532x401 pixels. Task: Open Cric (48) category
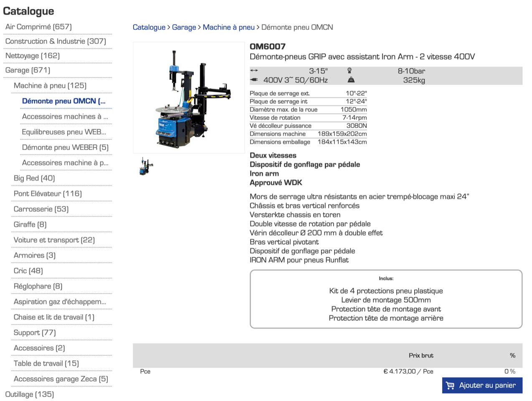click(28, 271)
